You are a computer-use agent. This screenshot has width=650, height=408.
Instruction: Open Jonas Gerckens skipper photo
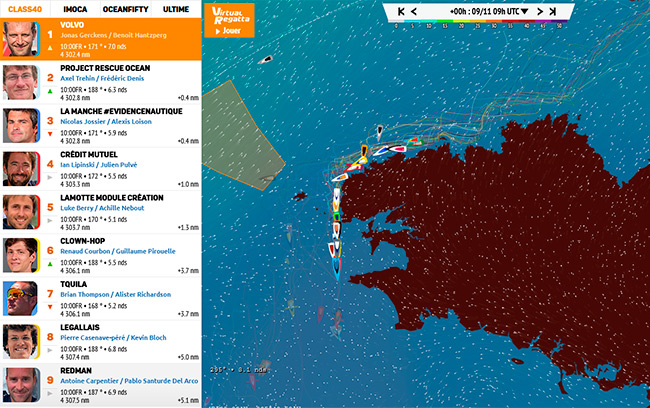[21, 39]
